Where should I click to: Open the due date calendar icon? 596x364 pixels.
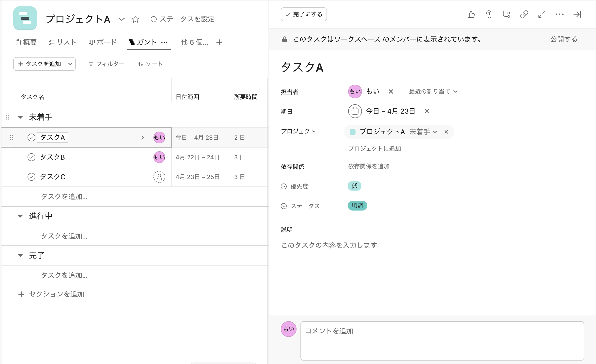(355, 111)
